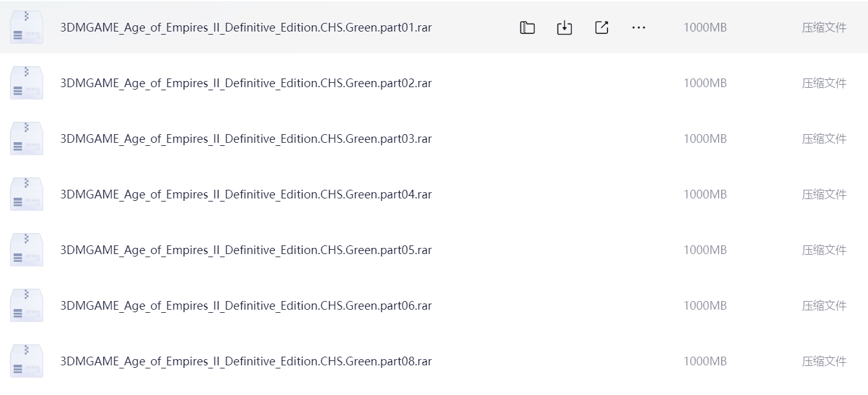Click the part02.rar archive file icon
This screenshot has height=395, width=868.
tap(27, 83)
